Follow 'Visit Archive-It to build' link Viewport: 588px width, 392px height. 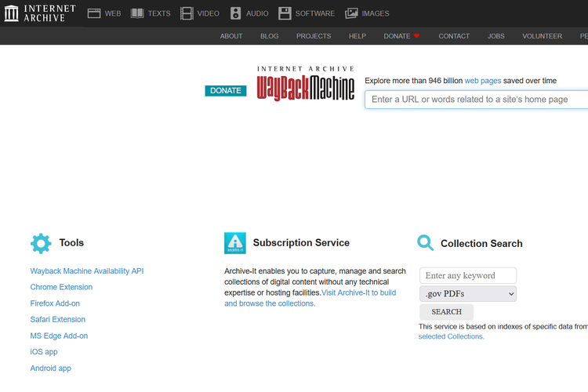pos(358,292)
